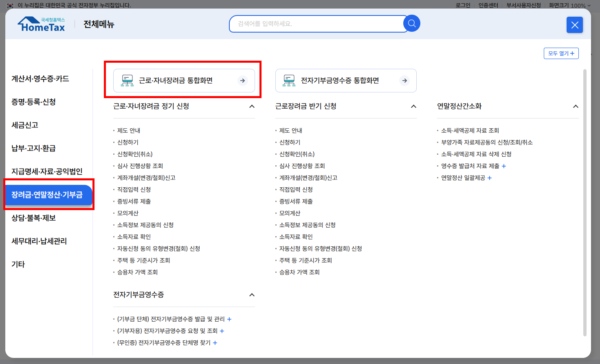Collapse the 전자기부금영수증 section
Viewport: 600px width, 364px height.
[x=252, y=294]
